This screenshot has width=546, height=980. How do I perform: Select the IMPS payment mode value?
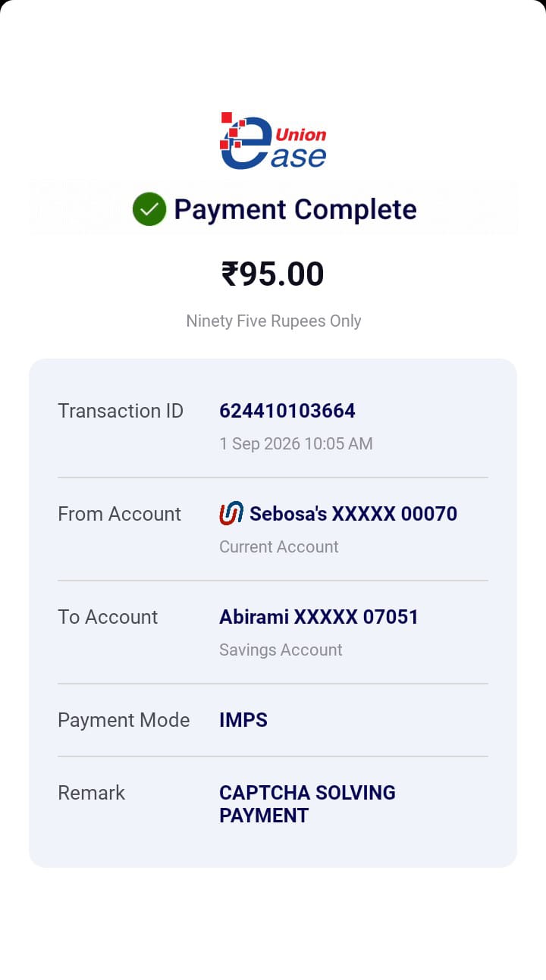coord(243,720)
